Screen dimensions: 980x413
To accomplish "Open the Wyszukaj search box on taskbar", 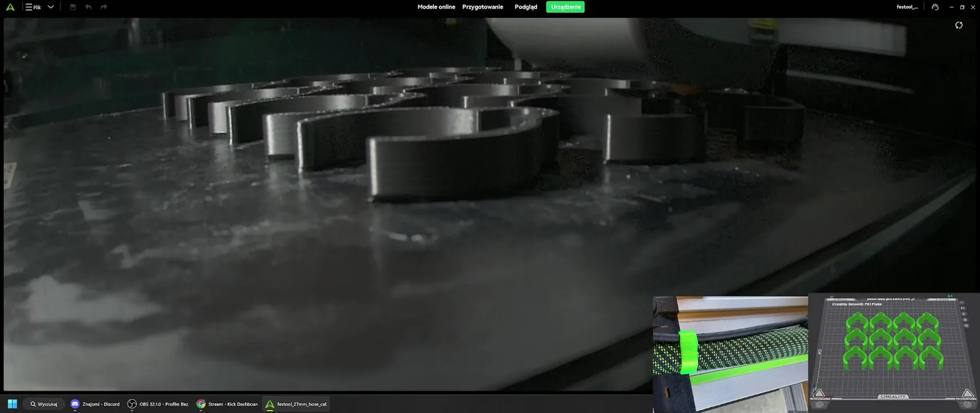I will click(x=44, y=404).
